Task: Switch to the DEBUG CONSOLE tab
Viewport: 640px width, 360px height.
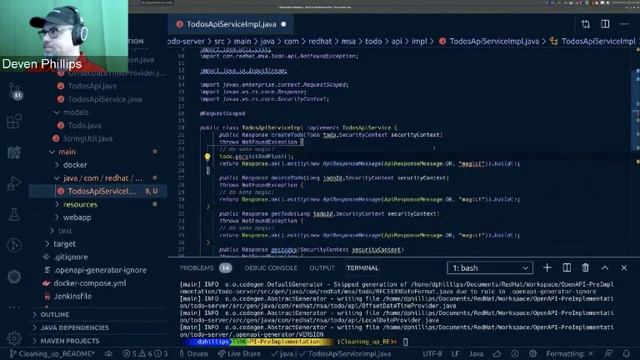Action: (271, 268)
